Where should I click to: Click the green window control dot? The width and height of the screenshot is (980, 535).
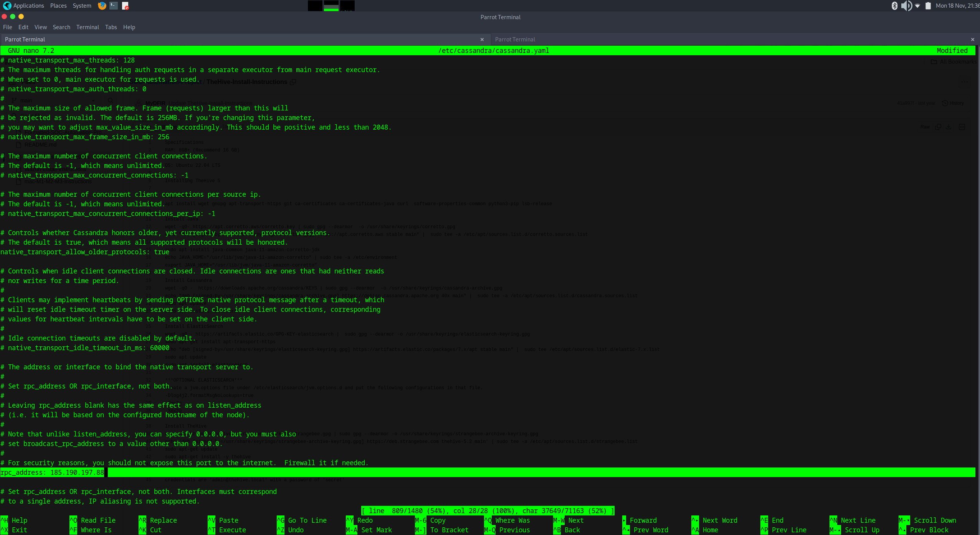13,16
